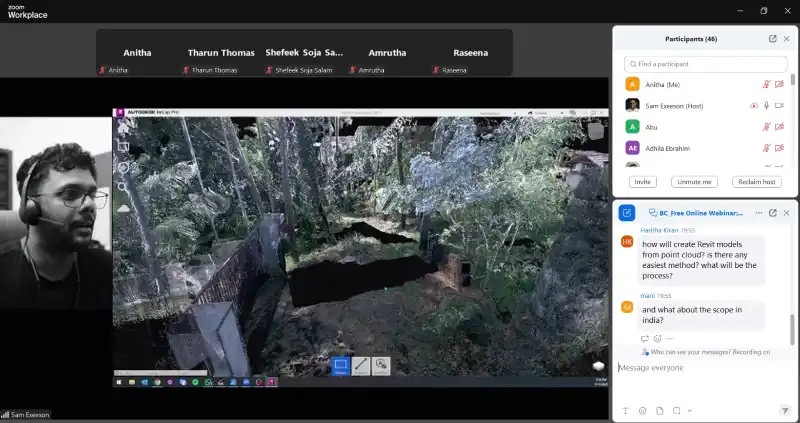800x423 pixels.
Task: Pop out the chat panel
Action: coord(773,213)
